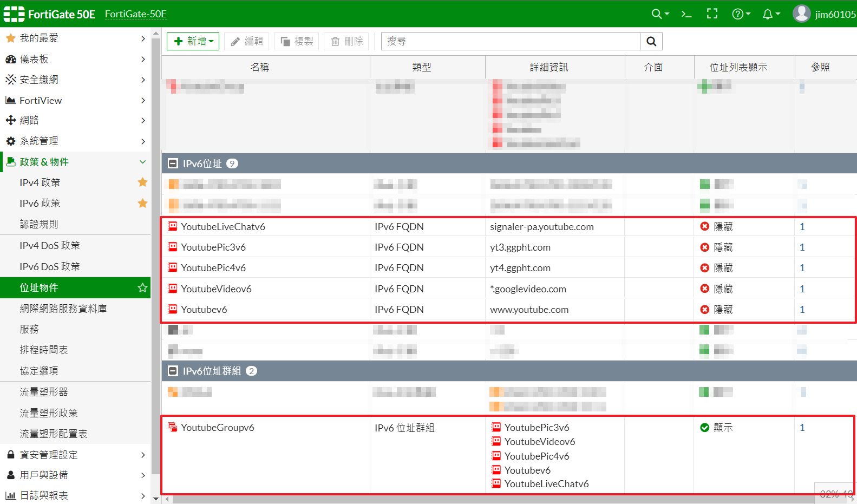857x504 pixels.
Task: Open the notifications bell
Action: click(x=768, y=14)
